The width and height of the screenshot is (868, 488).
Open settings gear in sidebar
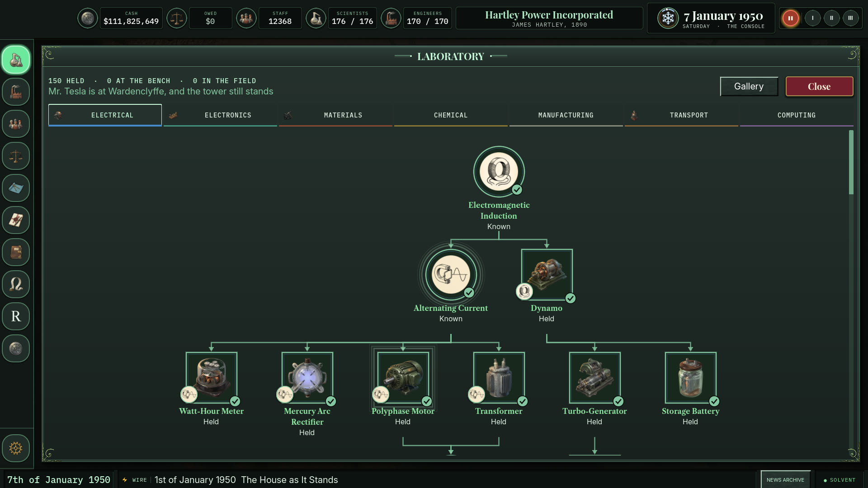(x=16, y=448)
